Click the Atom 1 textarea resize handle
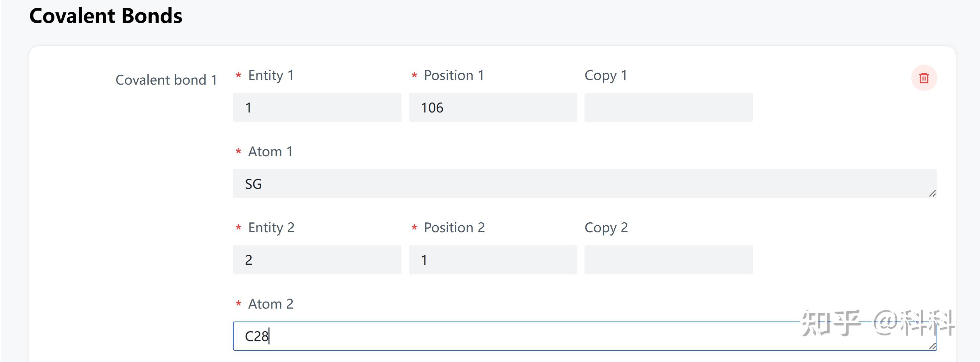980x362 pixels. [x=933, y=193]
